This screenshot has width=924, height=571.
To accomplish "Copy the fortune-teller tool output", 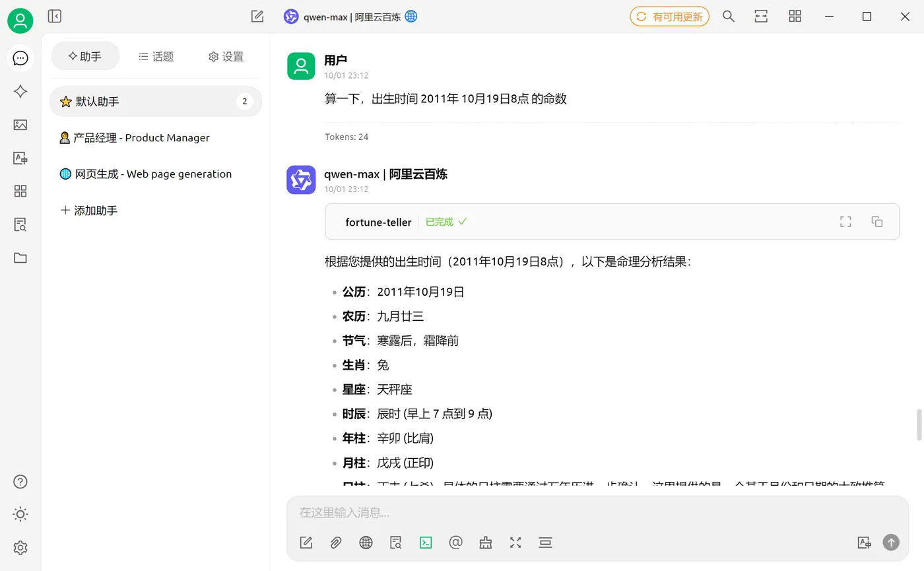I will [877, 221].
